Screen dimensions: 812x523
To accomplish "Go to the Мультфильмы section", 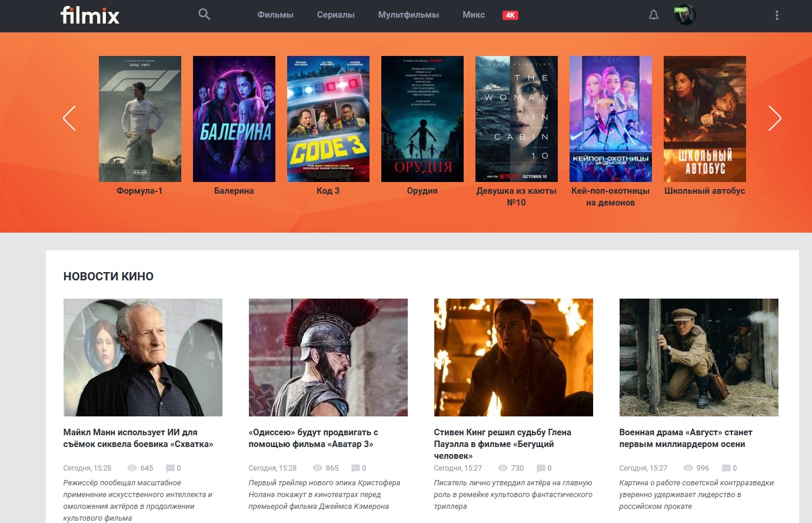I will (408, 15).
